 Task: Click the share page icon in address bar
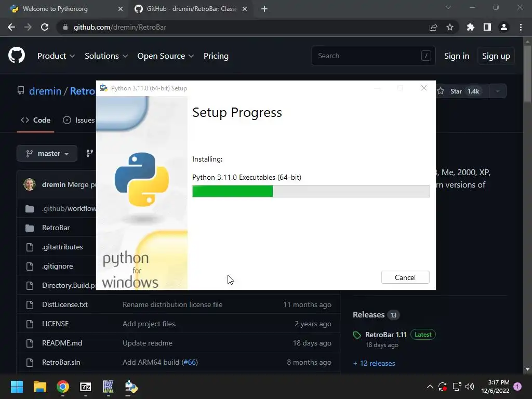(433, 27)
